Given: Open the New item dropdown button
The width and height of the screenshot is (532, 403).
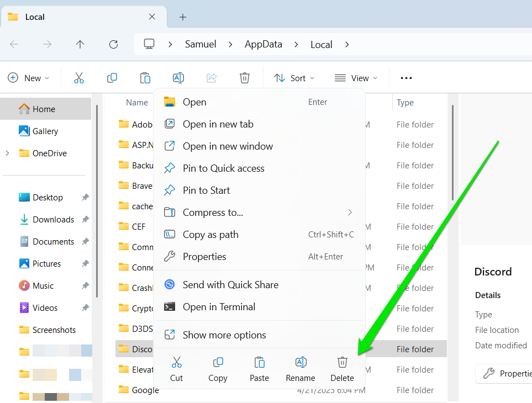Looking at the screenshot, I should pyautogui.click(x=28, y=78).
